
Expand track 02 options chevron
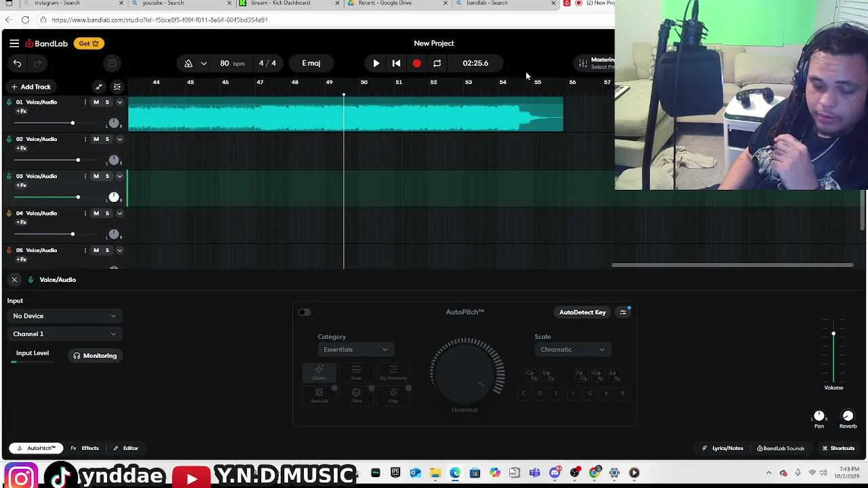point(119,139)
